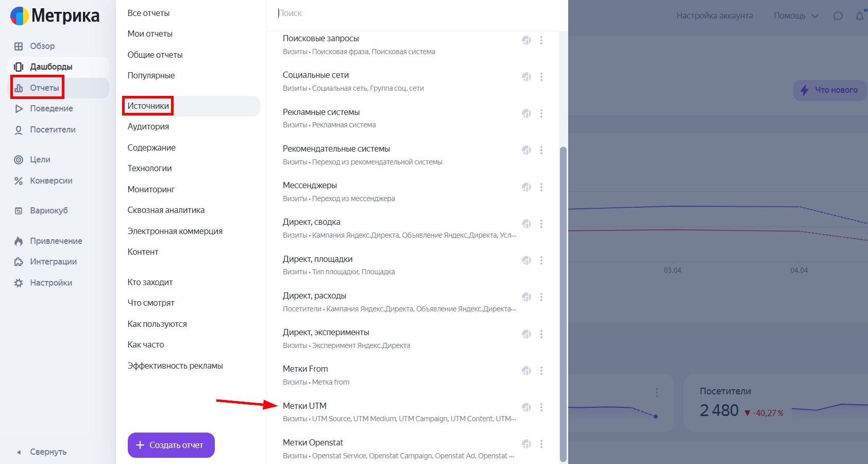Click the Привлечение flame icon
The image size is (868, 464).
click(x=19, y=241)
